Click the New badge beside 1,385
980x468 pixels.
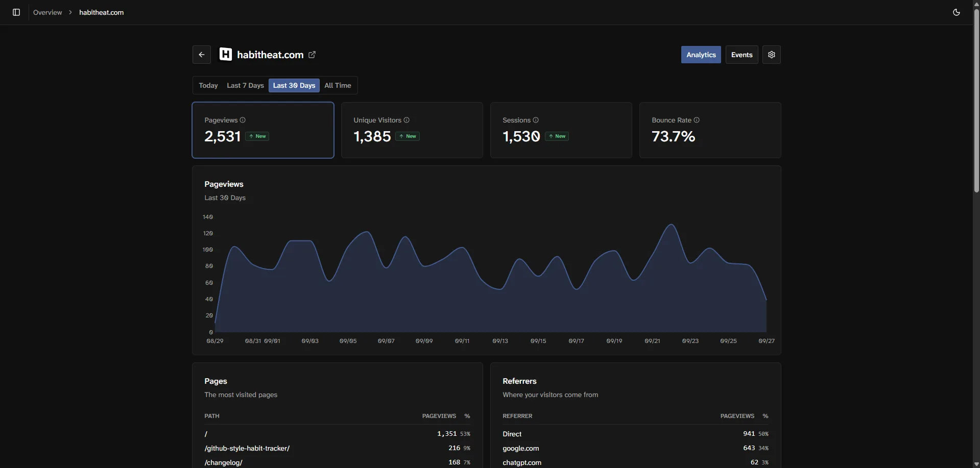408,136
